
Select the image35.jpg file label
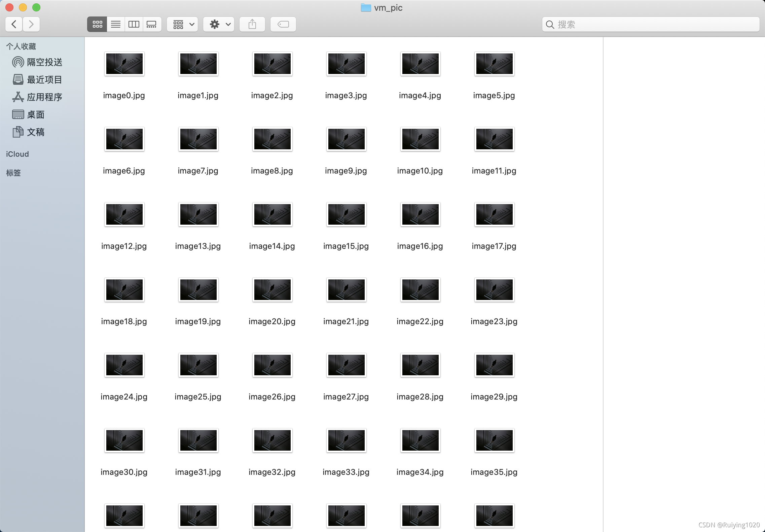pos(494,472)
